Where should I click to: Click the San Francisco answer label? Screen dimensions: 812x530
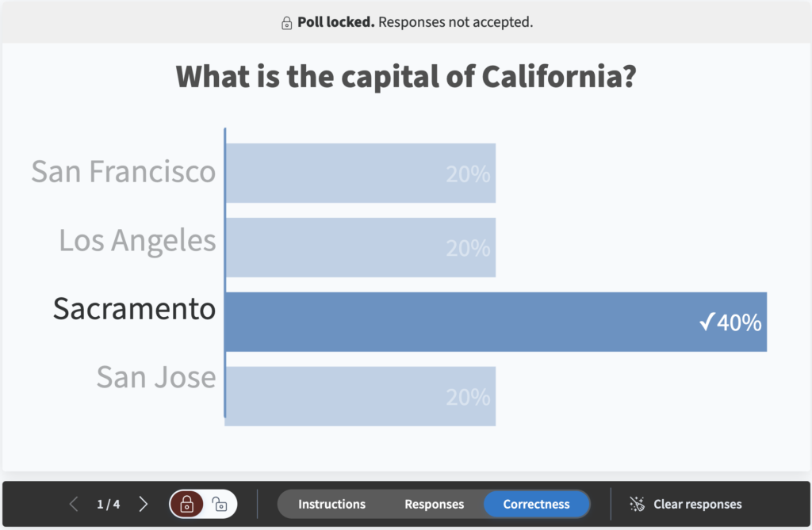pyautogui.click(x=123, y=172)
